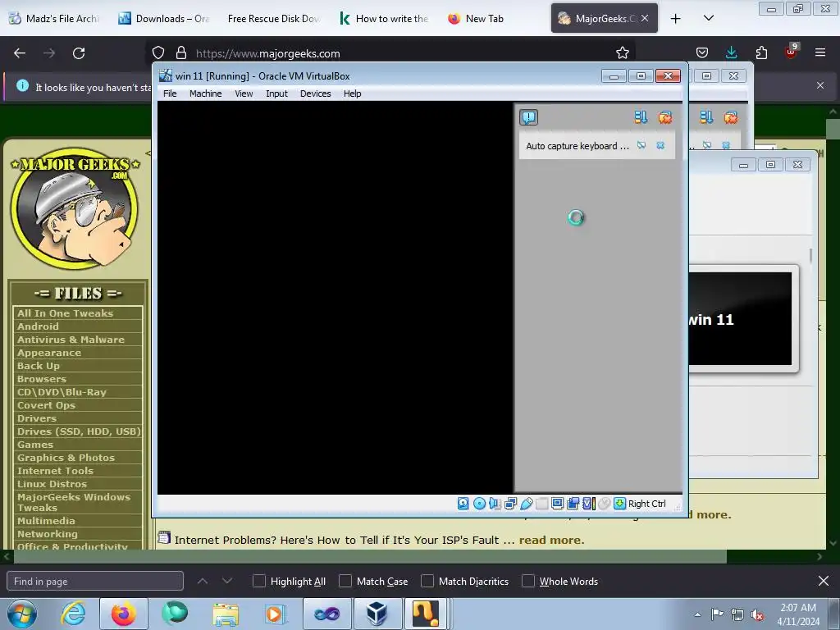
Task: Click the Auto capture keyboard notification text
Action: click(x=577, y=146)
